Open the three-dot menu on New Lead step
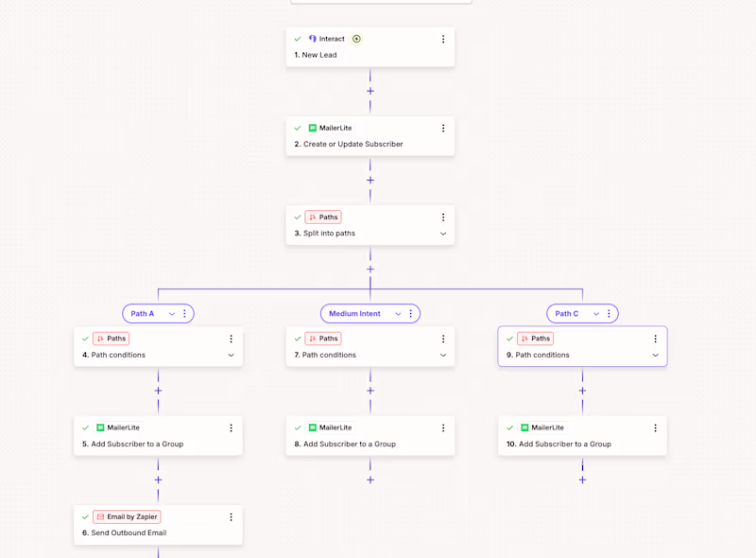756x558 pixels. [x=443, y=39]
